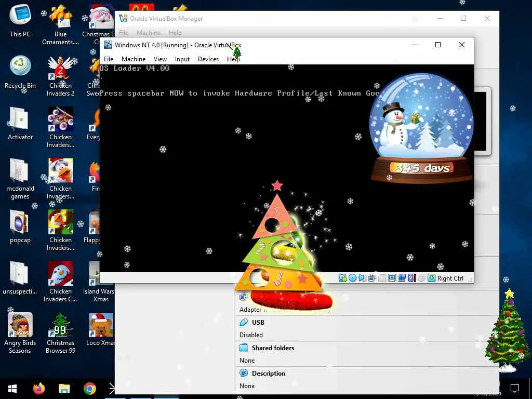Select the Loco Xmas desktop shortcut
This screenshot has width=532, height=399.
101,329
